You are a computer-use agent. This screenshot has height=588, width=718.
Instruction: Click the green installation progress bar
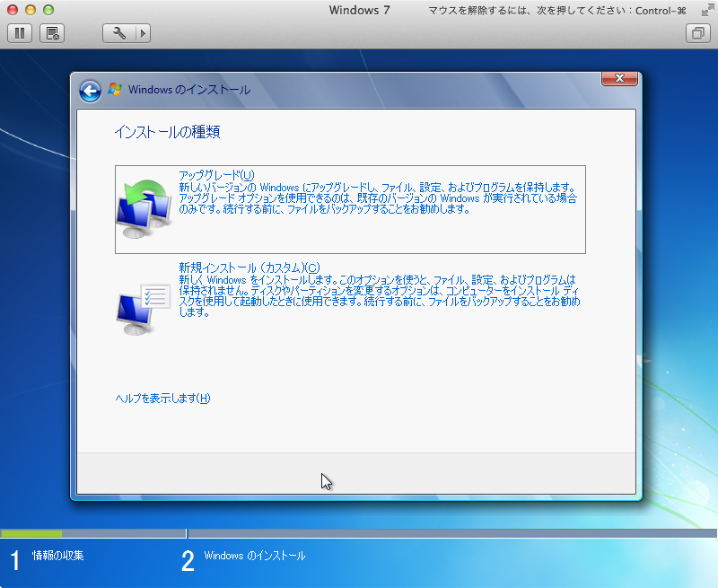click(x=31, y=533)
